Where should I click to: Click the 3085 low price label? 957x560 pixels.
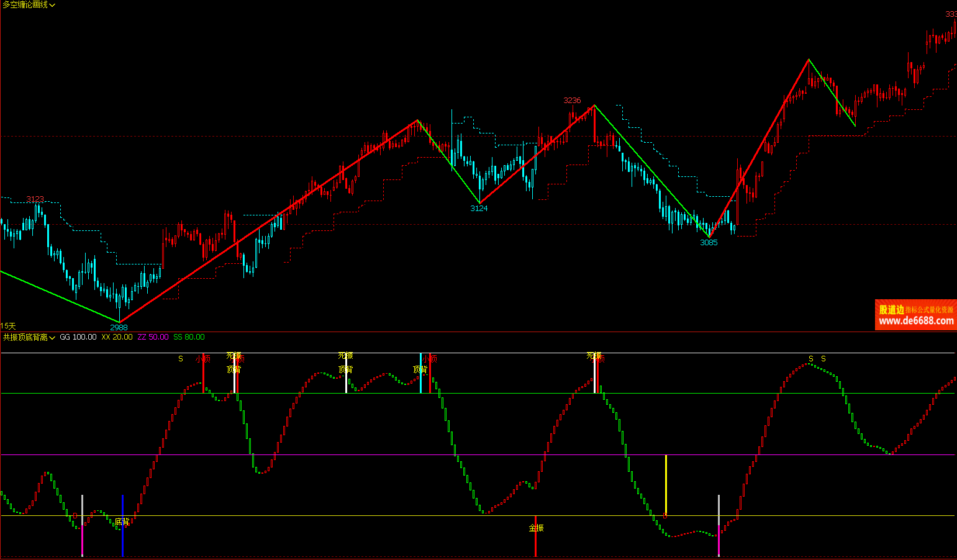point(709,243)
